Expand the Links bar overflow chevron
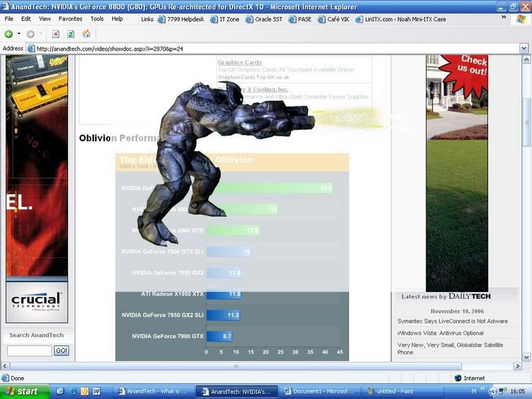The image size is (532, 399). pos(503,17)
